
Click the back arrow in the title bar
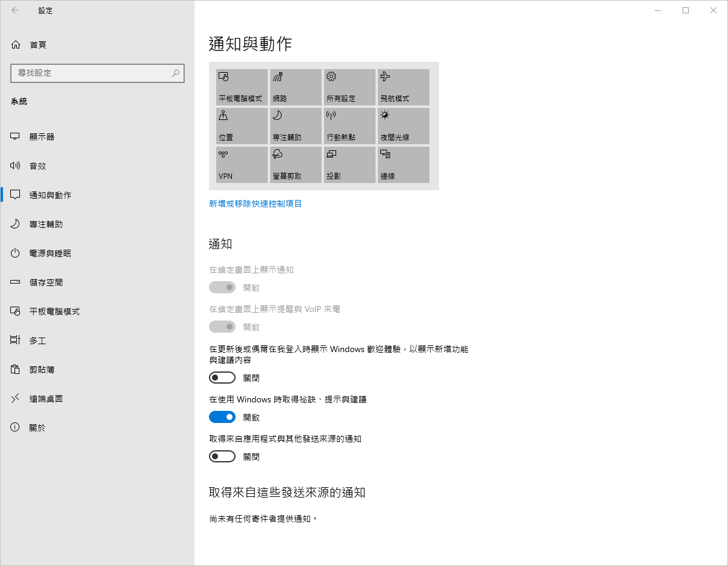(x=15, y=10)
